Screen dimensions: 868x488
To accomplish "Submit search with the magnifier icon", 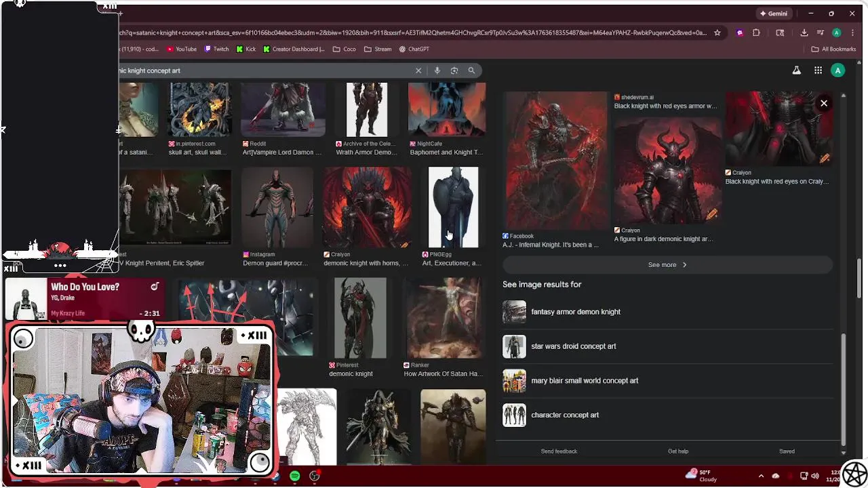I will pos(471,70).
